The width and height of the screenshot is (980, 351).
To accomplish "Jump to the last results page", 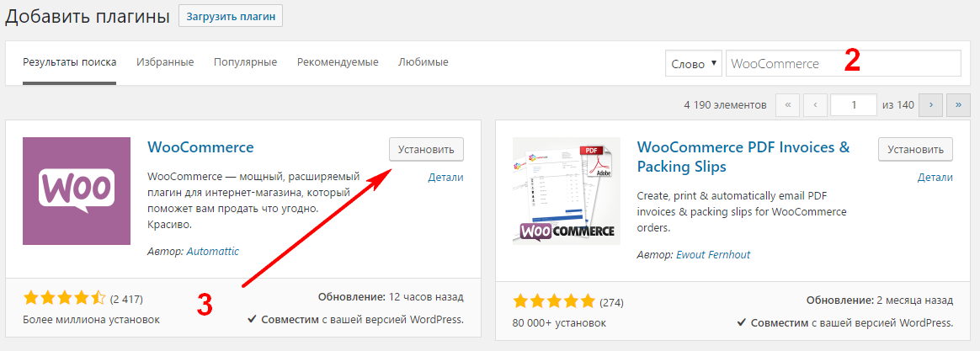I will point(959,105).
